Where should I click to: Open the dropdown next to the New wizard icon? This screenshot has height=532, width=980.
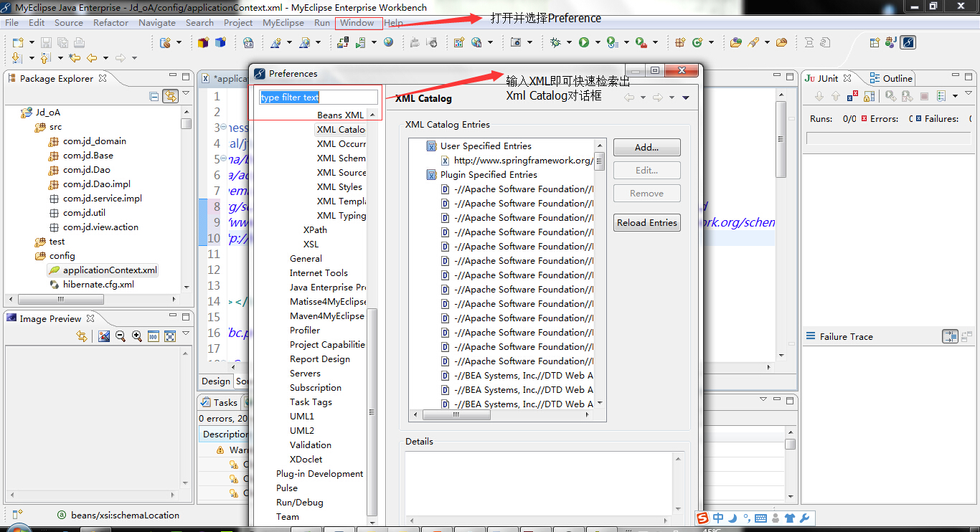click(32, 43)
